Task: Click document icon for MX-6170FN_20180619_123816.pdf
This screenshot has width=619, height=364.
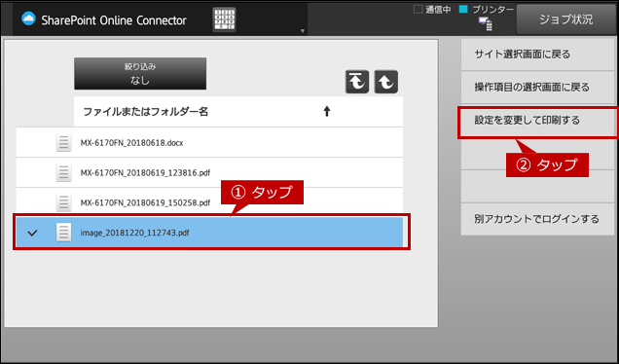Action: tap(63, 172)
